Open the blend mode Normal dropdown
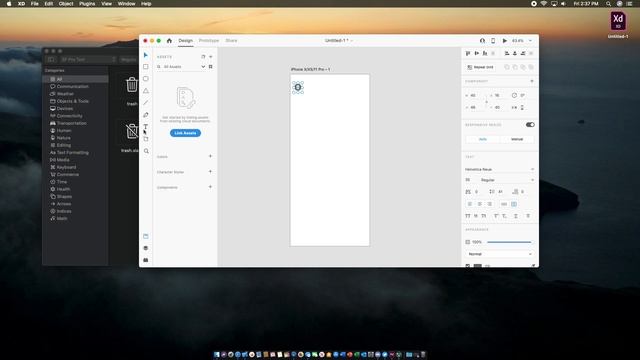640x360 pixels. pos(499,254)
